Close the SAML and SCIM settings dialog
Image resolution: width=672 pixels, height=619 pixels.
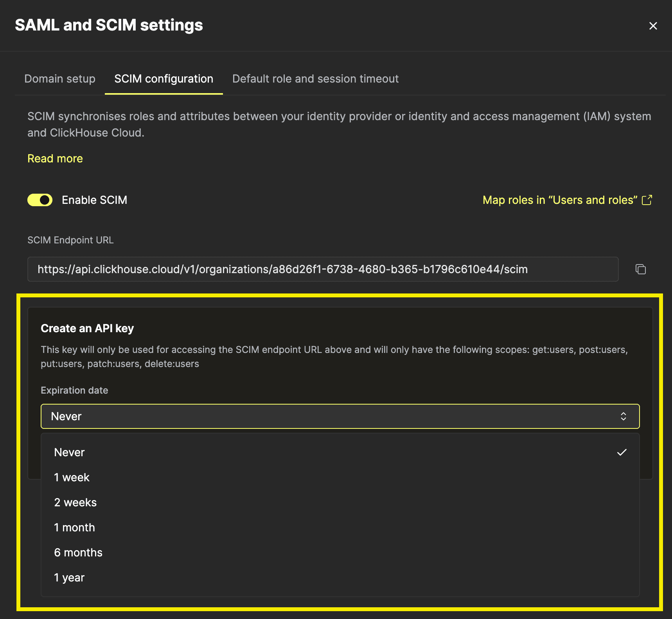click(x=653, y=26)
